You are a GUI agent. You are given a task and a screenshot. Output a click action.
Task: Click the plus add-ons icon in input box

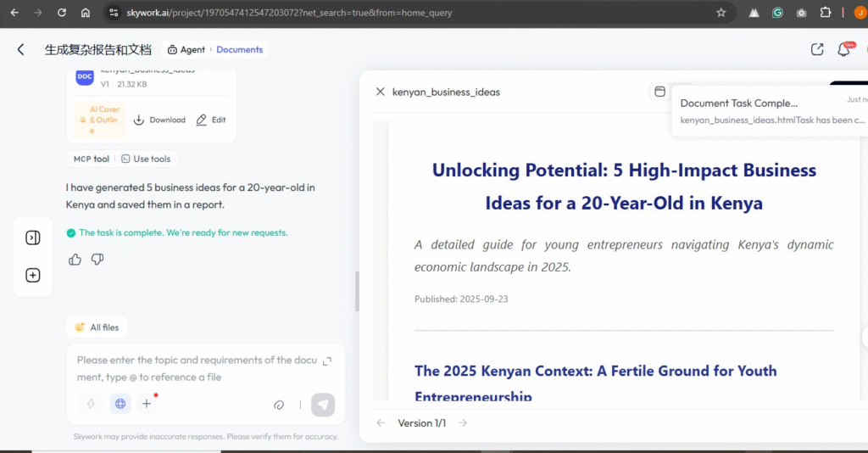pyautogui.click(x=147, y=404)
